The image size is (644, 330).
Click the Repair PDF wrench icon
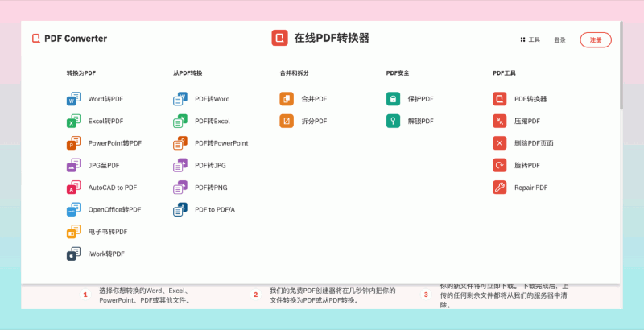pos(500,188)
